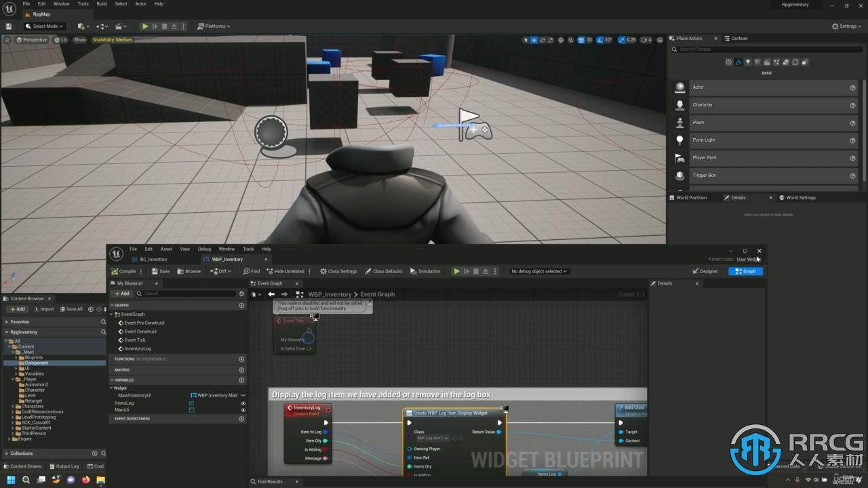Select the Shapes category icon in Place Actors
The height and width of the screenshot is (488, 868).
coord(757,62)
